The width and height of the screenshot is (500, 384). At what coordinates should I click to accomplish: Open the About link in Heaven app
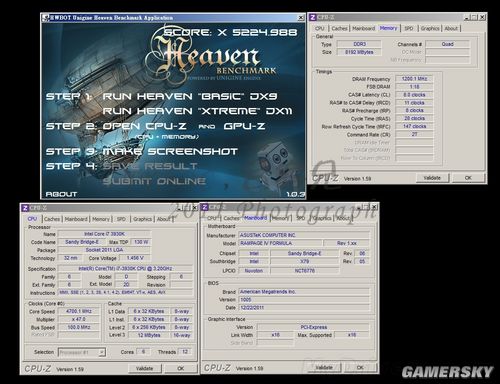pyautogui.click(x=61, y=194)
